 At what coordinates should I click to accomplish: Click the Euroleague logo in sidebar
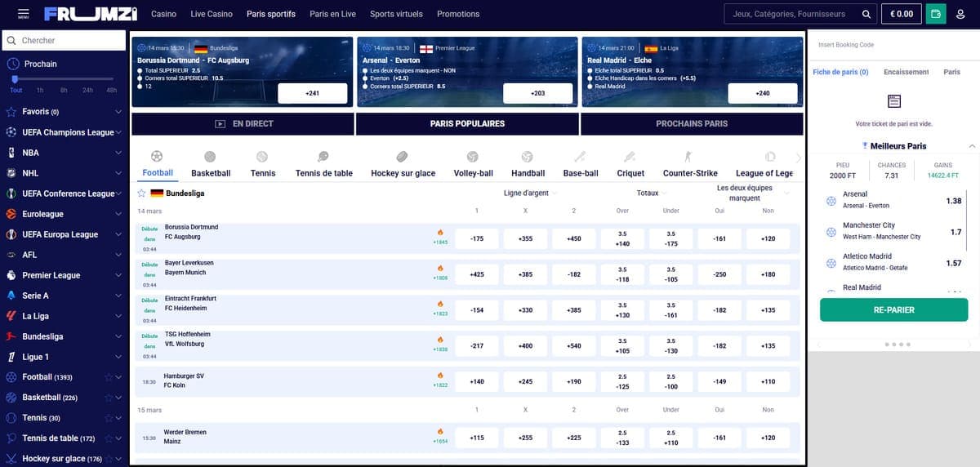click(x=11, y=214)
